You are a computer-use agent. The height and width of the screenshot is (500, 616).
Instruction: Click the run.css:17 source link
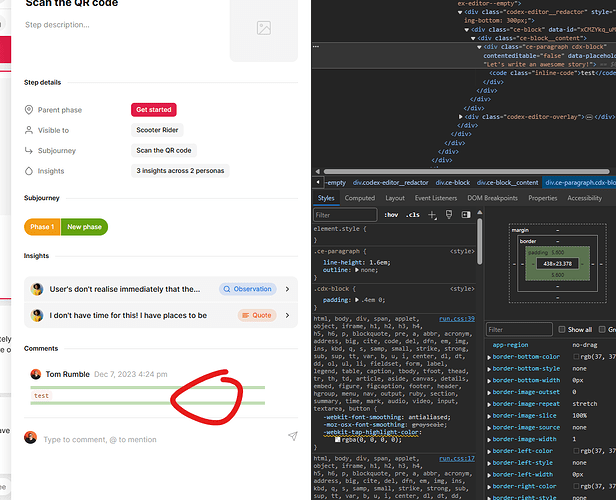pyautogui.click(x=457, y=458)
